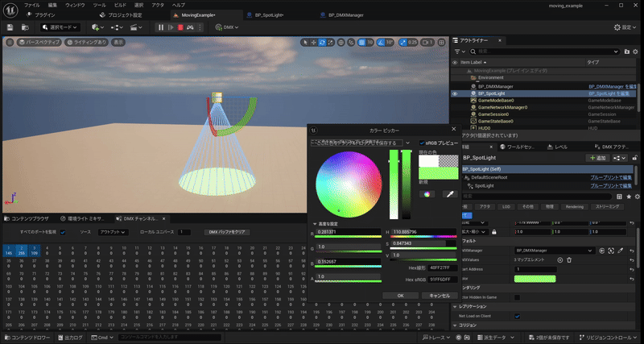The image size is (644, 344).
Task: Click the gamepad possess/eject icon
Action: point(190,27)
